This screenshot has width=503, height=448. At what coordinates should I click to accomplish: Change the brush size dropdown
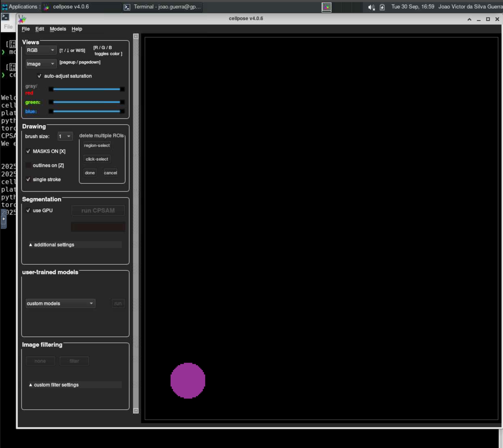tap(64, 136)
